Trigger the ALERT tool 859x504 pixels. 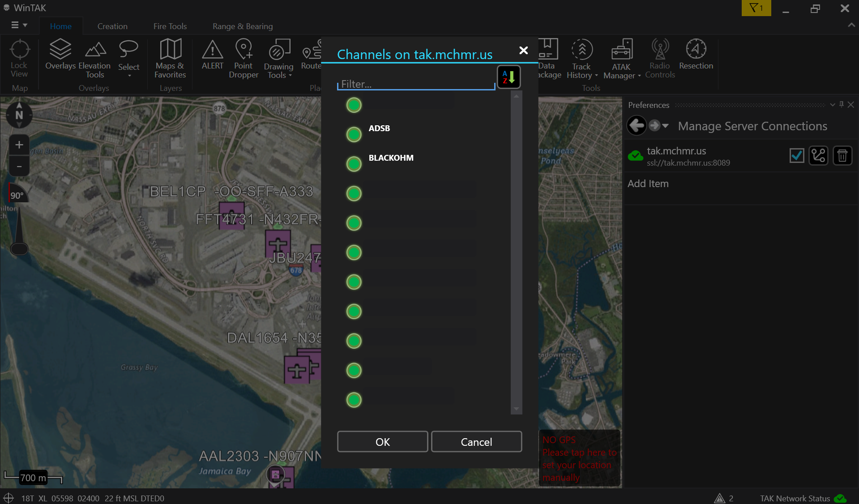click(x=212, y=55)
